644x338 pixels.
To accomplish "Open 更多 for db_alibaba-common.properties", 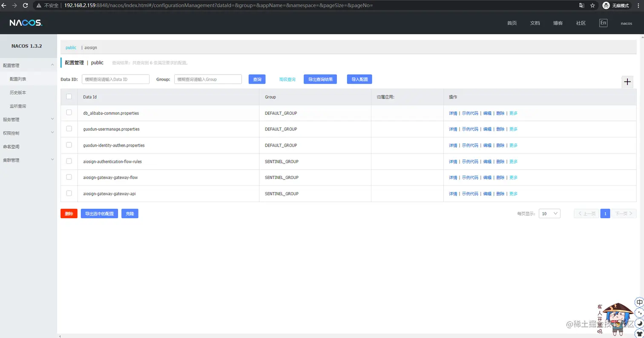I will click(513, 113).
